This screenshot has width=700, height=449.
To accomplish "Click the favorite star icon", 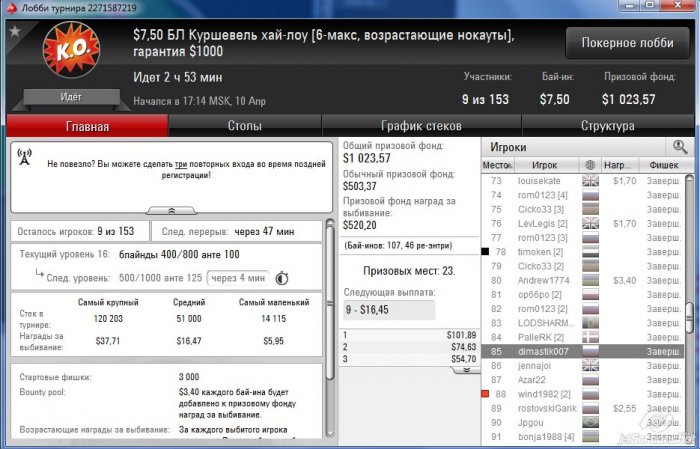I will click(15, 31).
